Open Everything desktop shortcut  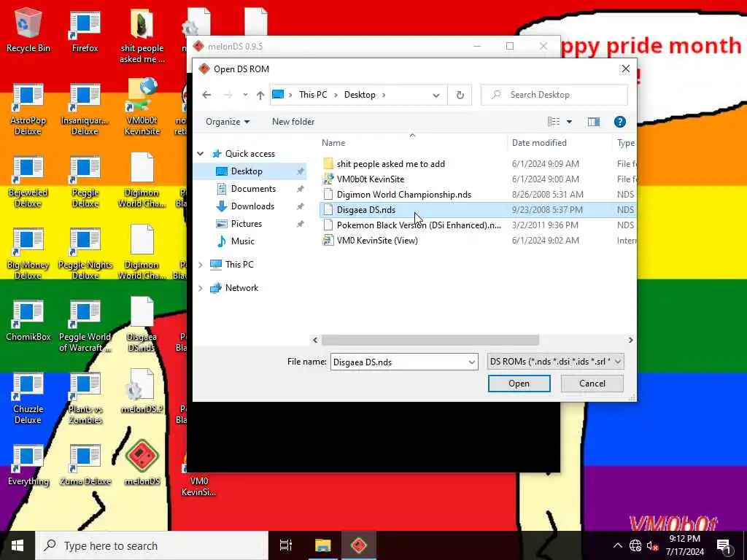tap(28, 466)
